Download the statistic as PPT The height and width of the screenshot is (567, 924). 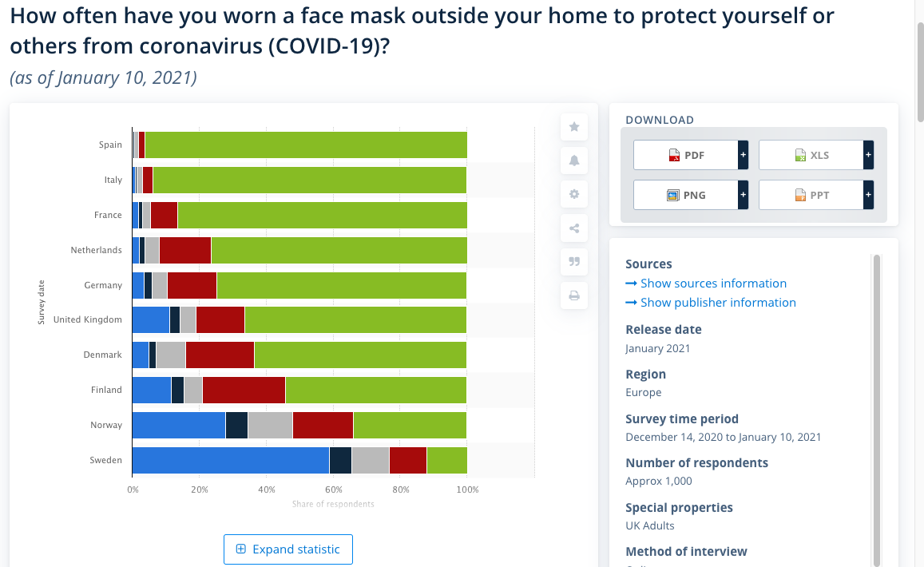[811, 195]
